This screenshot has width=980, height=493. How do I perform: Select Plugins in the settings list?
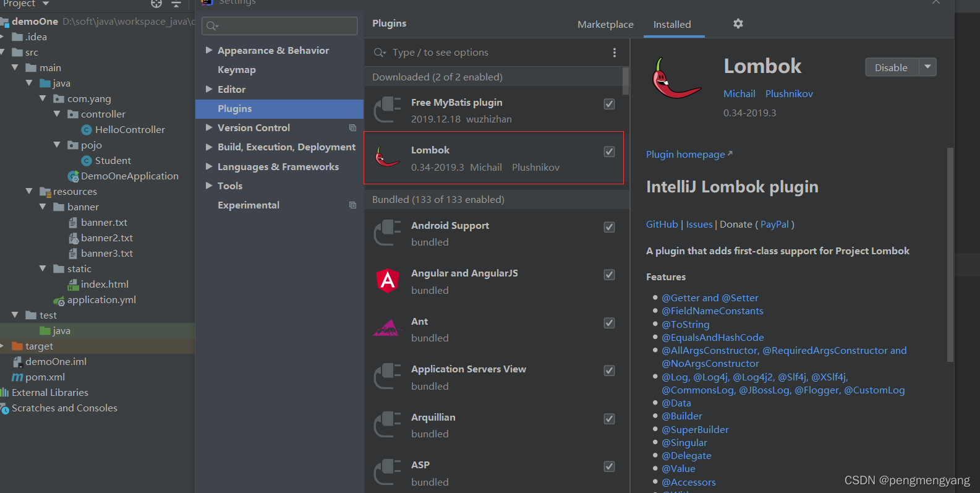point(279,109)
